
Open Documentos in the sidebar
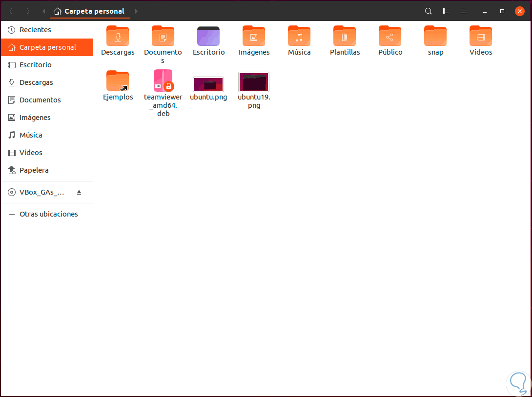tap(47, 100)
